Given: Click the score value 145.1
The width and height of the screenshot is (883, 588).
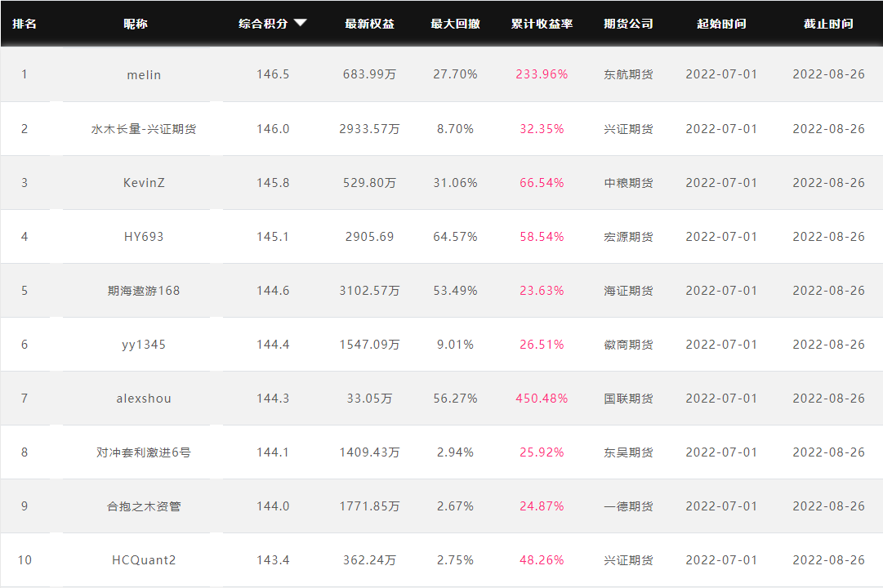Looking at the screenshot, I should [x=273, y=237].
